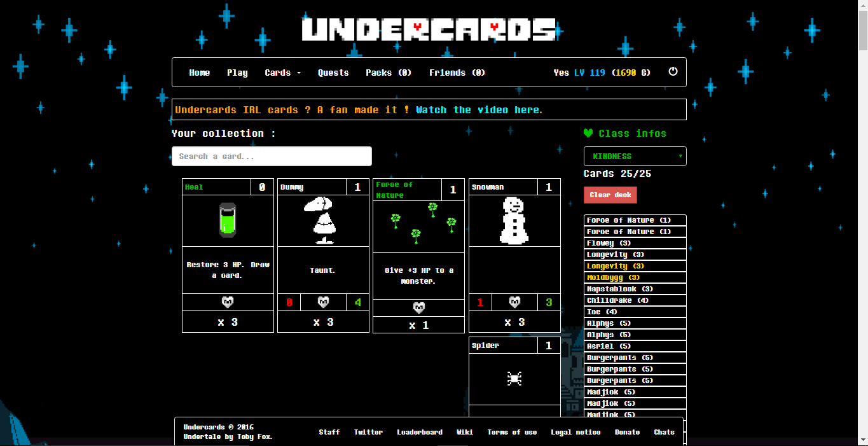Image resolution: width=868 pixels, height=446 pixels.
Task: Click the Cards 25/25 counter
Action: tap(617, 174)
